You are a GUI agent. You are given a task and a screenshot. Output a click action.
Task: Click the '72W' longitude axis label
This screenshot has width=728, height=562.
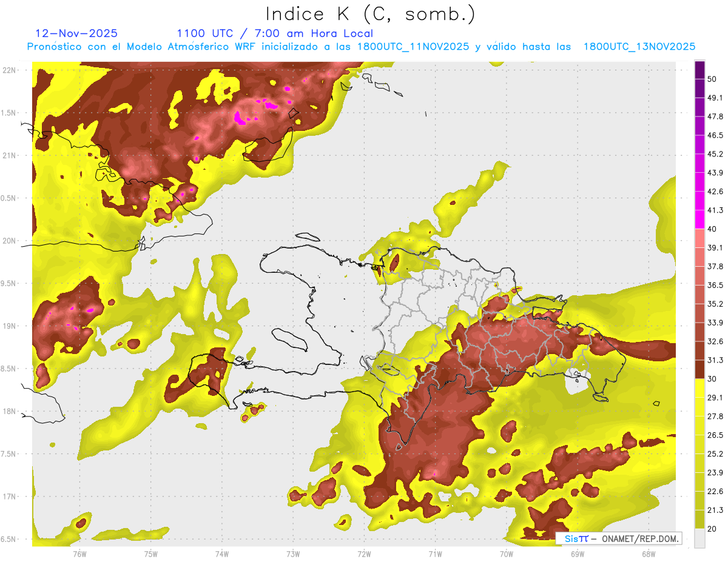(364, 554)
